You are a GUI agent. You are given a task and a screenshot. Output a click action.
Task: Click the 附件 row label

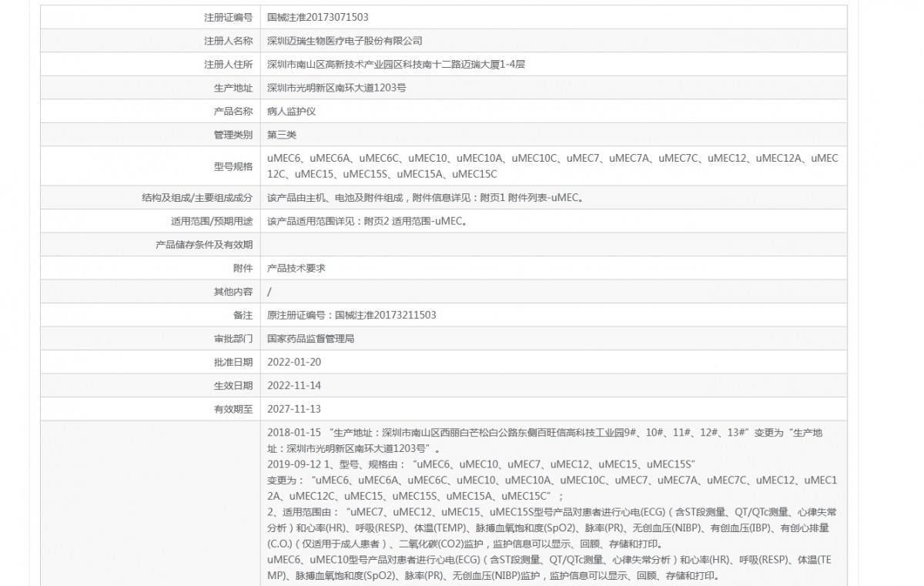coord(243,268)
